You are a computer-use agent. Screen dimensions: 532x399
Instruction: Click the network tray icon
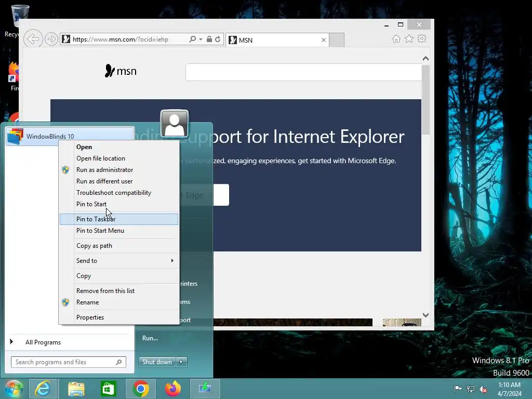coord(471,389)
